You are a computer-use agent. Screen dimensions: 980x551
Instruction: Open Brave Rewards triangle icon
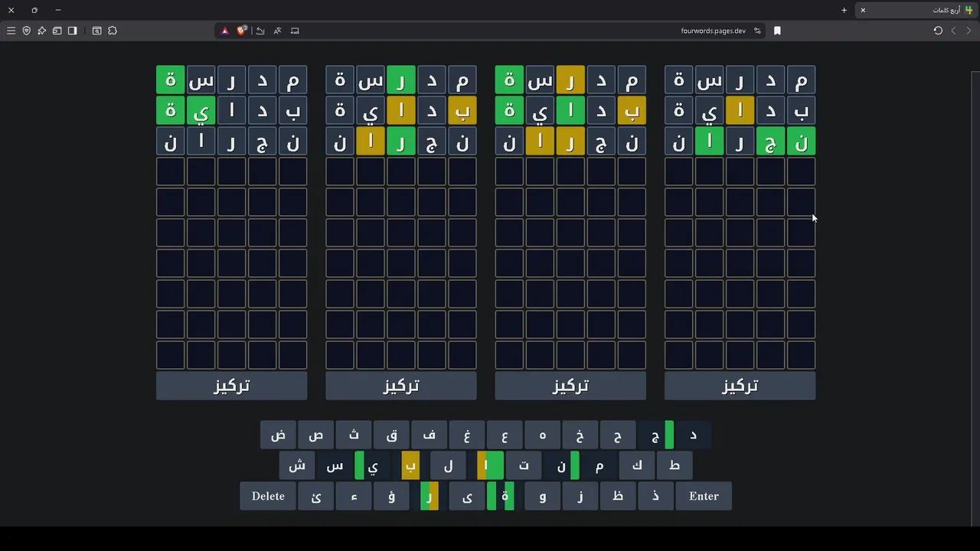pos(225,31)
